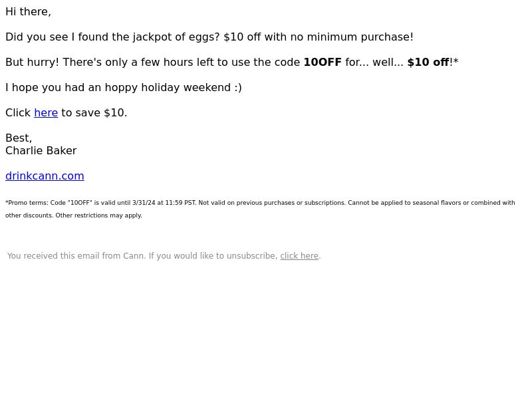Click the "Charlie Baker" signature name
Image resolution: width=532 pixels, height=399 pixels.
coord(41,151)
